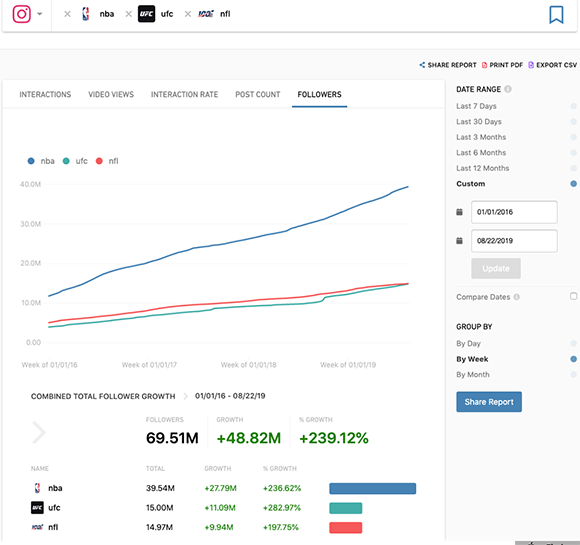Screen dimensions: 580x545
Task: Toggle the nba legend dot in chart
Action: tap(31, 161)
